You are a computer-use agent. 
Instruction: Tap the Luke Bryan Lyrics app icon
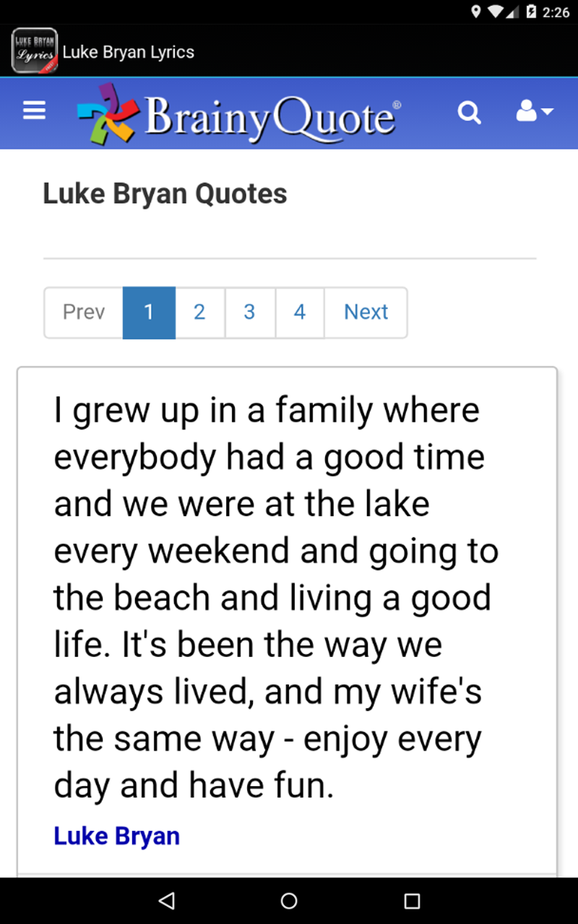point(35,51)
